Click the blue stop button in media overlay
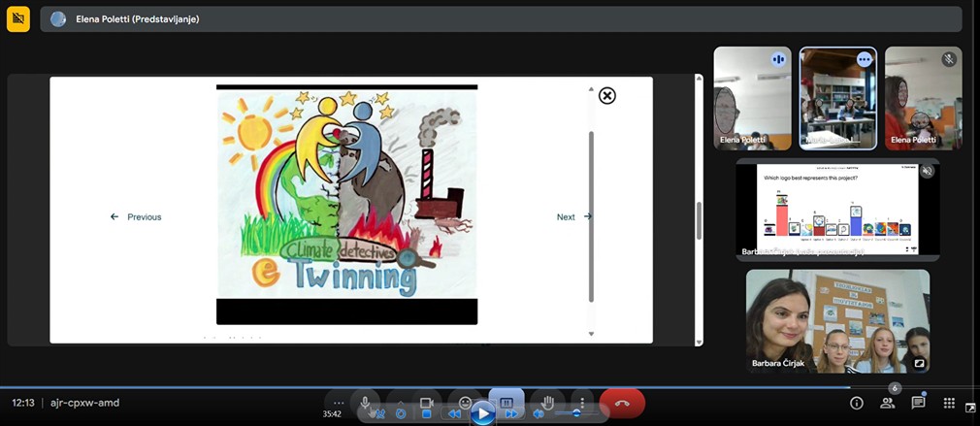 click(x=427, y=413)
